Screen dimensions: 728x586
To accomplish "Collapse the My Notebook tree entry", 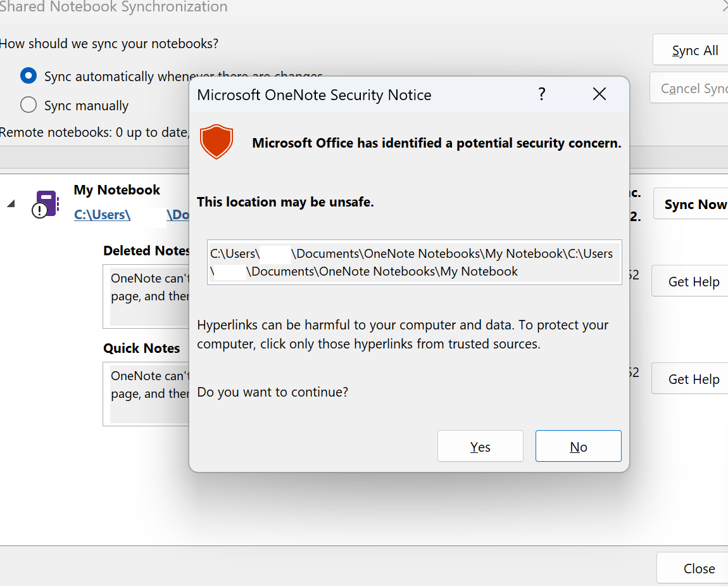I will coord(10,204).
